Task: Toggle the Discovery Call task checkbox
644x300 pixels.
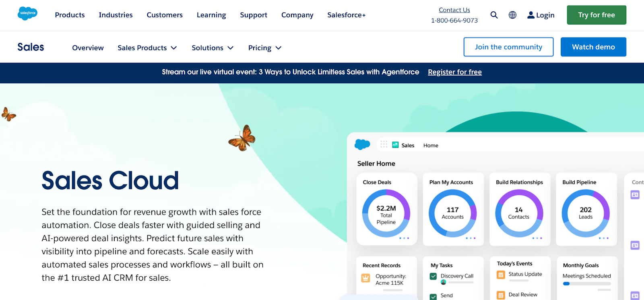Action: 433,276
